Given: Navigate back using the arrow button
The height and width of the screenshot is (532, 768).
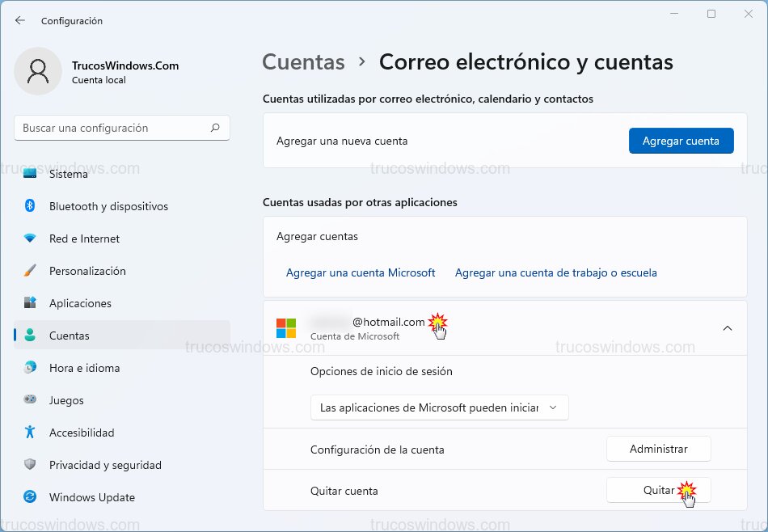Looking at the screenshot, I should click(19, 20).
